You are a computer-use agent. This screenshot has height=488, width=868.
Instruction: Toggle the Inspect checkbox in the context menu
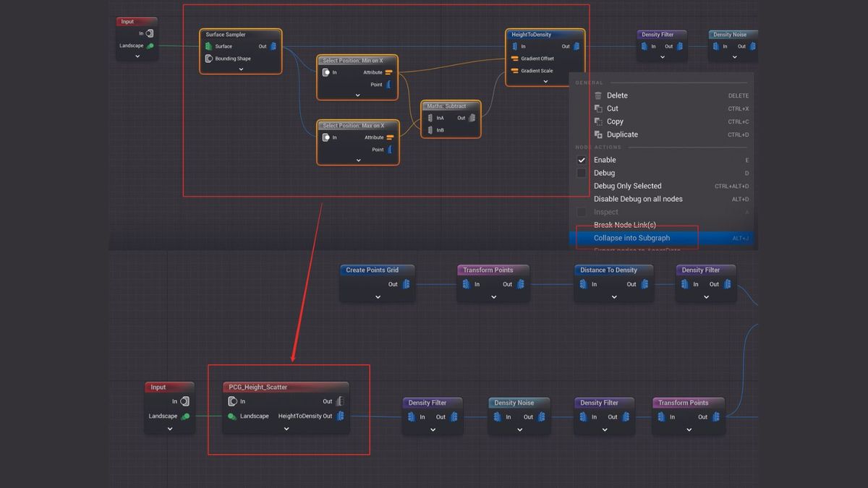coord(582,212)
